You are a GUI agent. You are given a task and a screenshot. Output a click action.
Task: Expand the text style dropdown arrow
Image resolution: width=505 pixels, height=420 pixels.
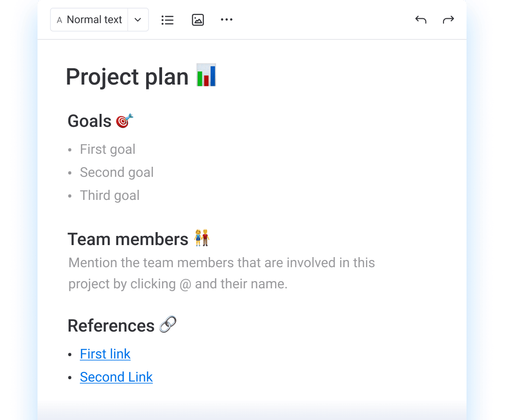(x=138, y=20)
